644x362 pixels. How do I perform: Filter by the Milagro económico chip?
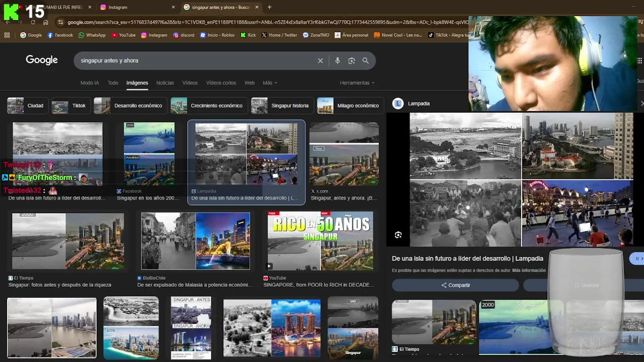350,106
